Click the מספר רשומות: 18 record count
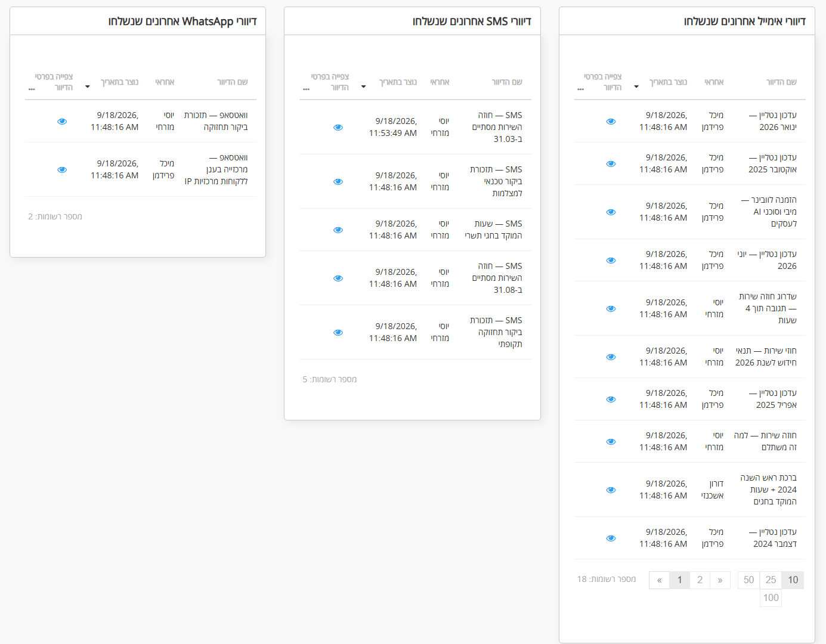Screen dimensions: 826x644 607,579
